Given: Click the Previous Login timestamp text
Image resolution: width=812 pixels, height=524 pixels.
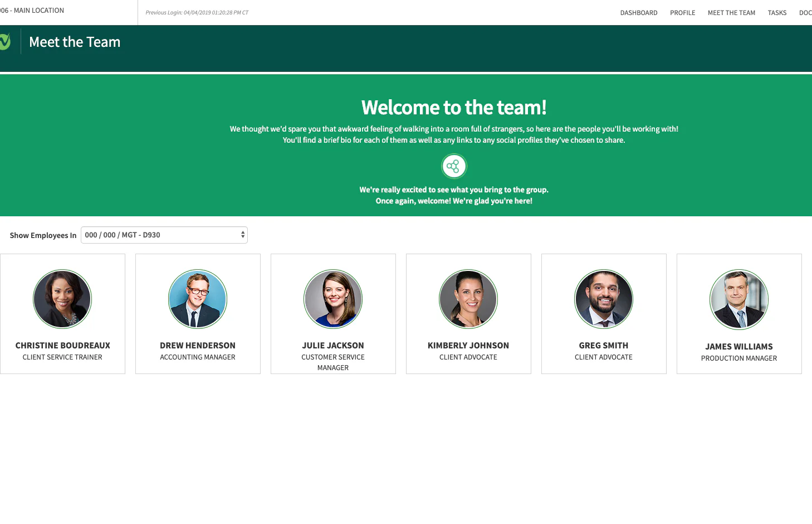Looking at the screenshot, I should pos(197,12).
